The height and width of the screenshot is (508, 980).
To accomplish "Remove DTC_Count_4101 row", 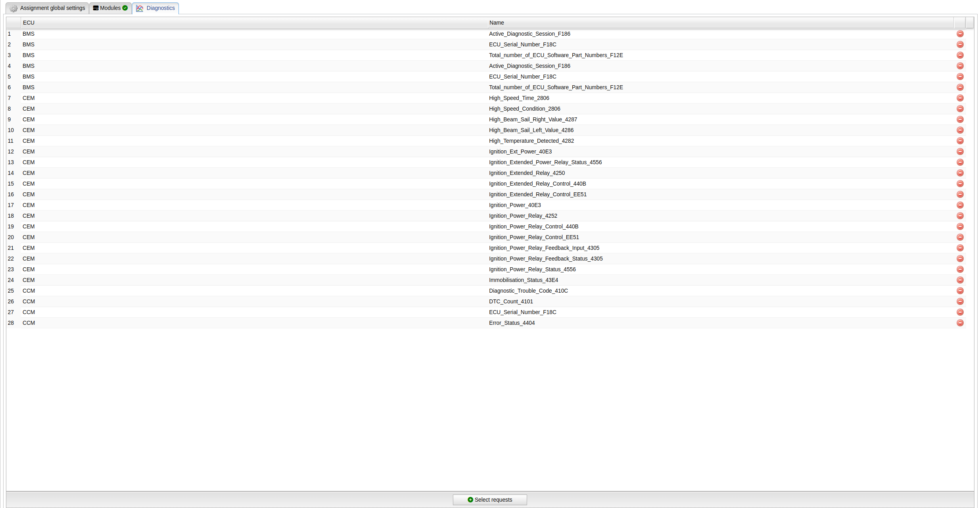I will tap(960, 301).
